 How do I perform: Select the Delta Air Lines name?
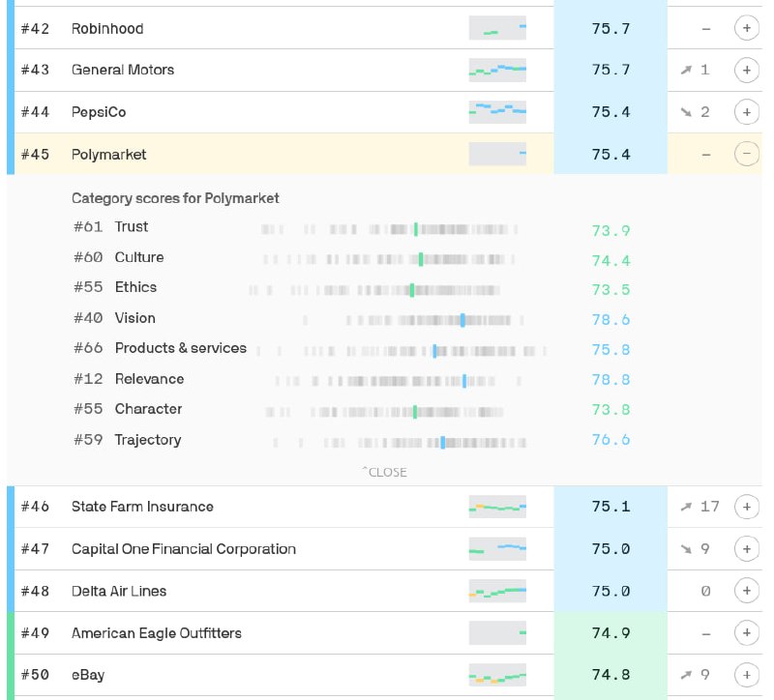tap(119, 591)
